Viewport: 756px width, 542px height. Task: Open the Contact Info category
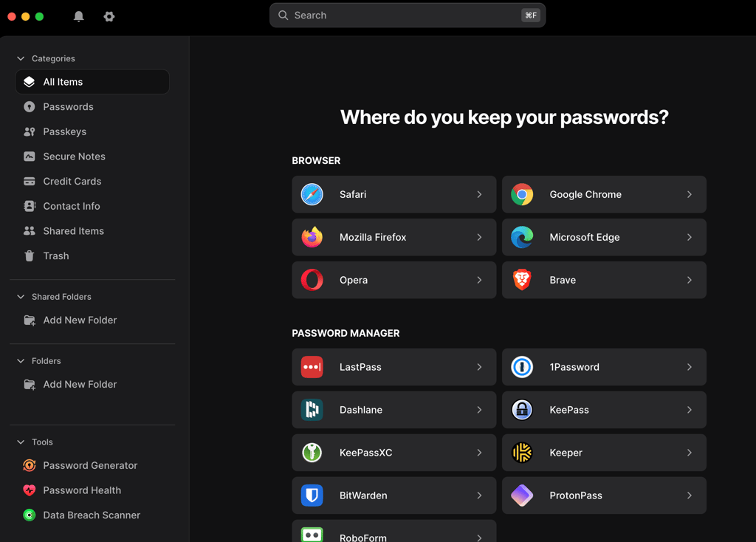[92, 206]
